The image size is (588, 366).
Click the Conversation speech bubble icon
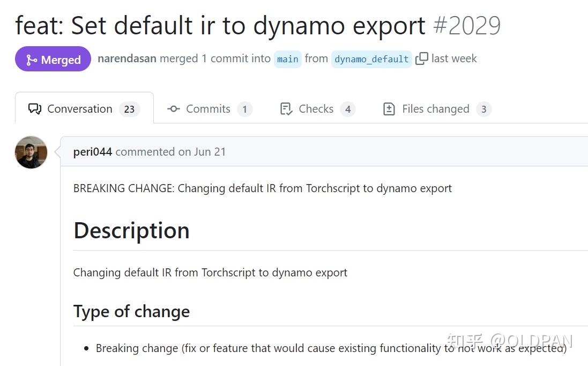coord(34,108)
